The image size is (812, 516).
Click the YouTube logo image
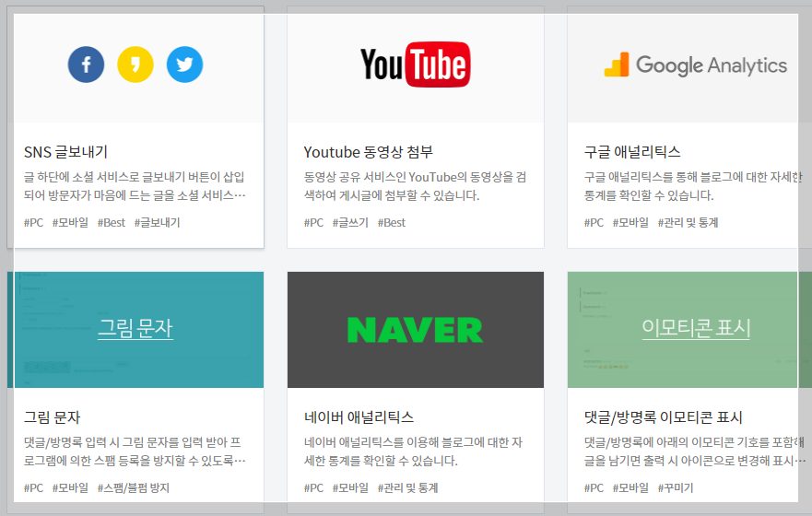point(416,64)
